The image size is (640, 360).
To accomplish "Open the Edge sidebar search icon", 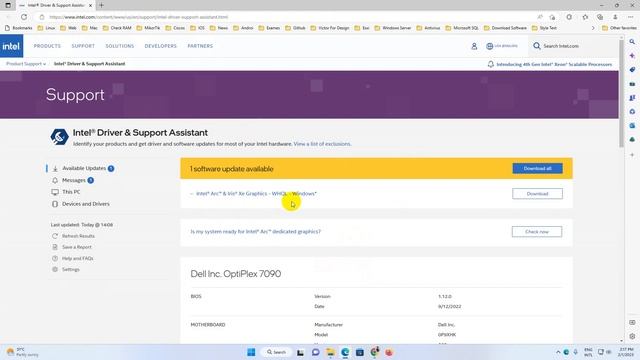I will (x=632, y=42).
